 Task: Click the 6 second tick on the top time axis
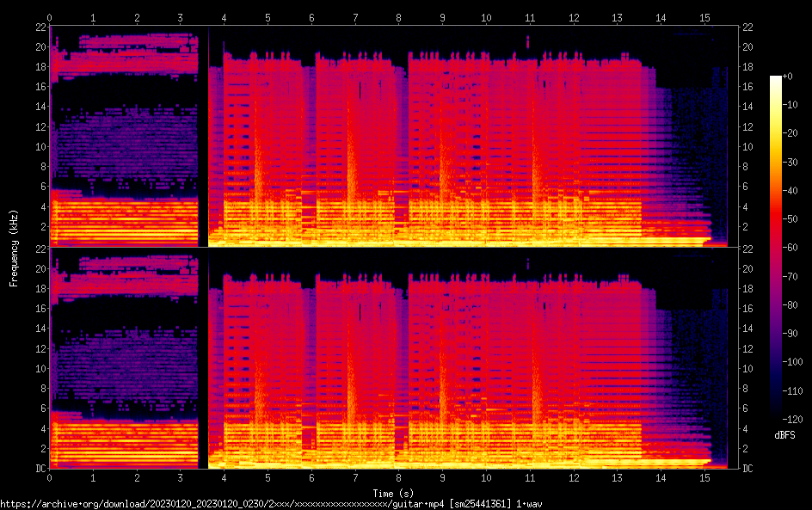coord(311,16)
